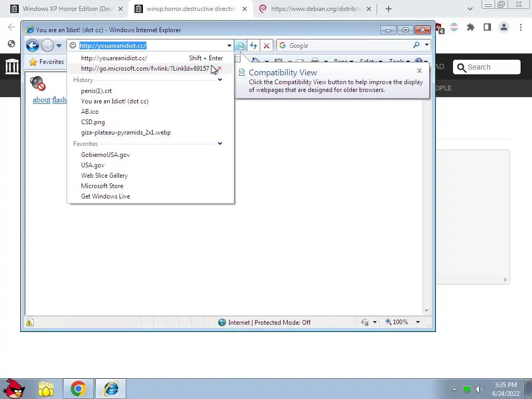The image size is (532, 399).
Task: Switch to Windows XP Horror Edition Chrome tab
Action: [x=66, y=9]
